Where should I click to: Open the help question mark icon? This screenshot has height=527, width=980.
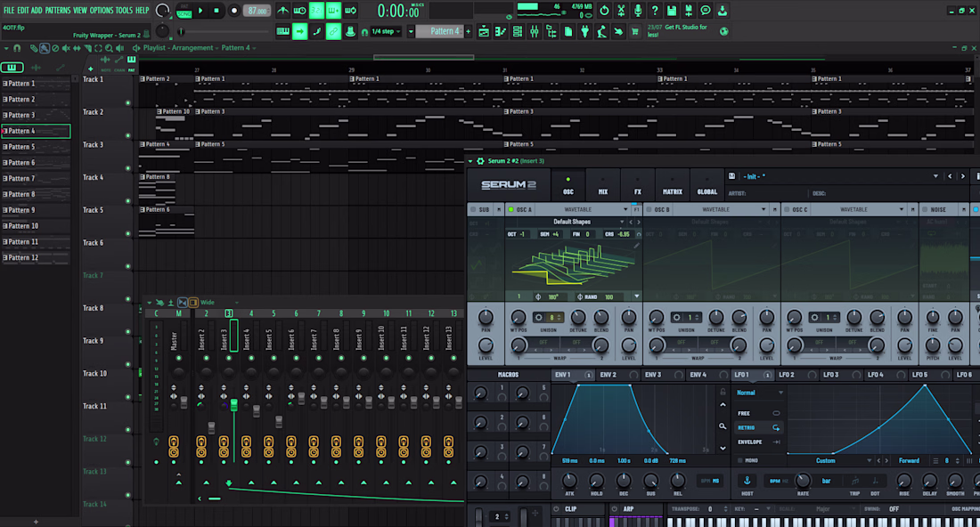pyautogui.click(x=655, y=11)
